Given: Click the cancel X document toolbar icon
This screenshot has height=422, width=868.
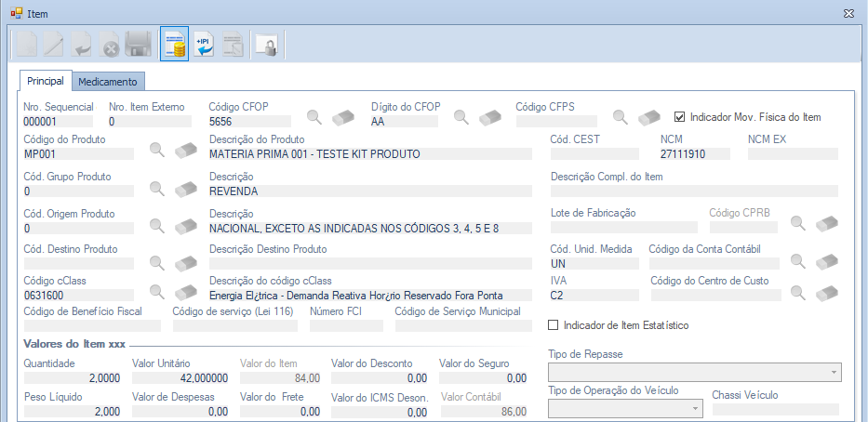Looking at the screenshot, I should pyautogui.click(x=110, y=45).
